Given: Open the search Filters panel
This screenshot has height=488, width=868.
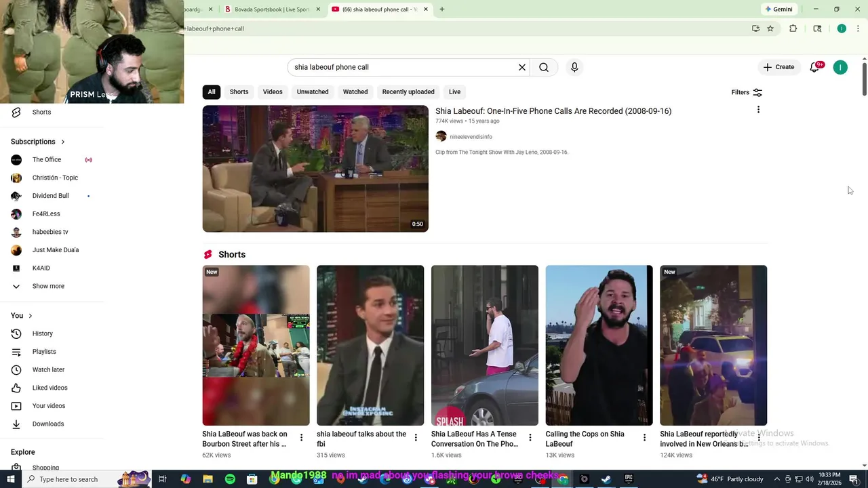Looking at the screenshot, I should pos(747,92).
